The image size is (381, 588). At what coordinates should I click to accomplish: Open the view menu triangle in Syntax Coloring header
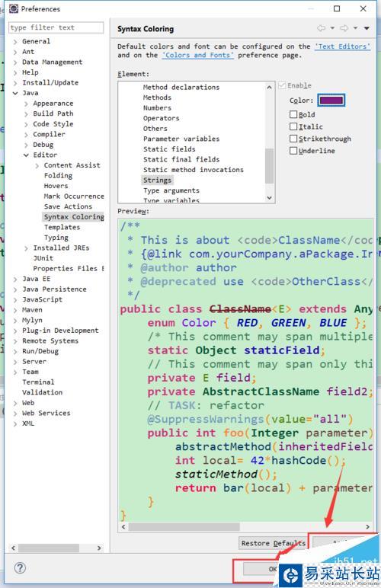367,28
